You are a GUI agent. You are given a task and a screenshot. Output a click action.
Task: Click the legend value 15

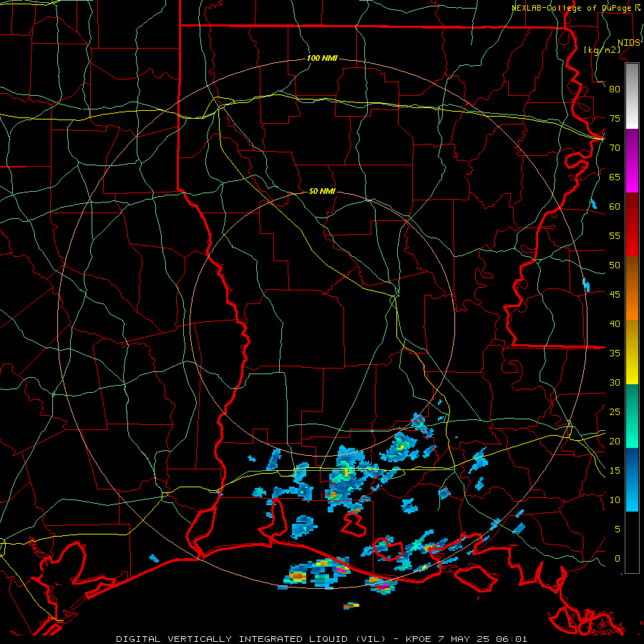pos(615,471)
